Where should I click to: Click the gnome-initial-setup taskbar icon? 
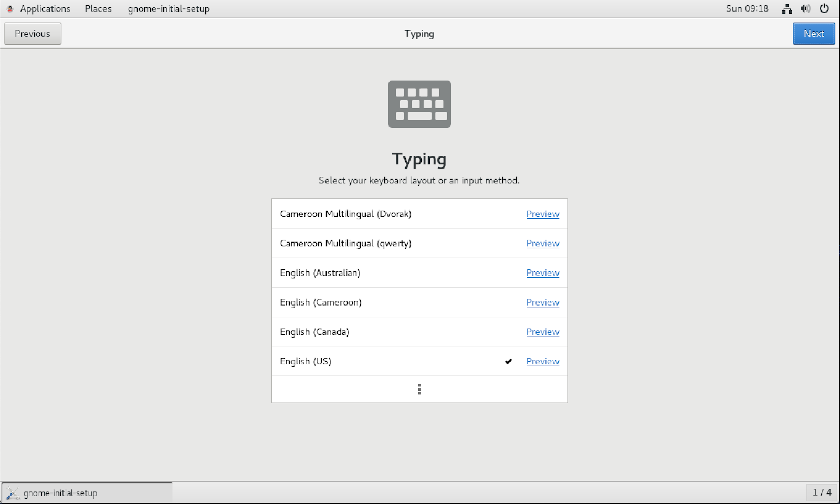pos(13,493)
